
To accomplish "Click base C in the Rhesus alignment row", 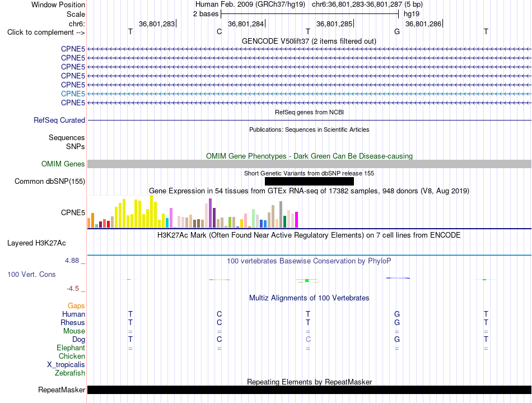I will pos(219,322).
